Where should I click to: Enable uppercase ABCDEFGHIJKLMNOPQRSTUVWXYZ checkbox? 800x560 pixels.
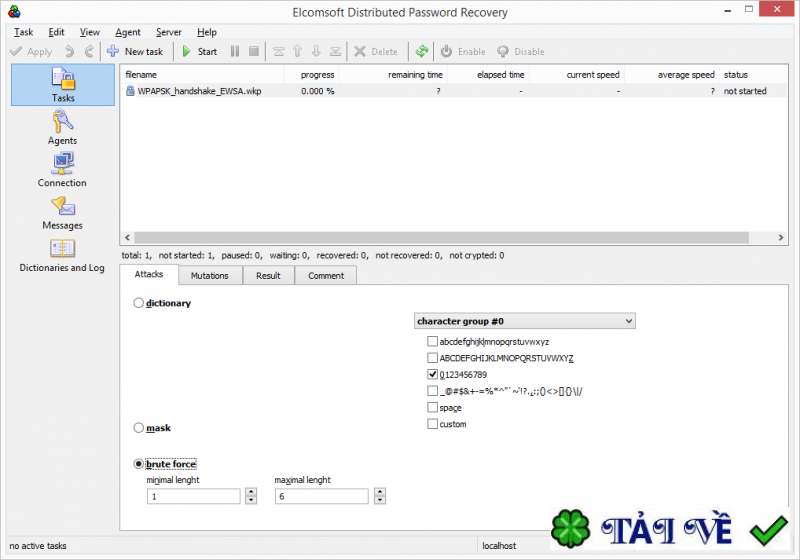coord(432,358)
